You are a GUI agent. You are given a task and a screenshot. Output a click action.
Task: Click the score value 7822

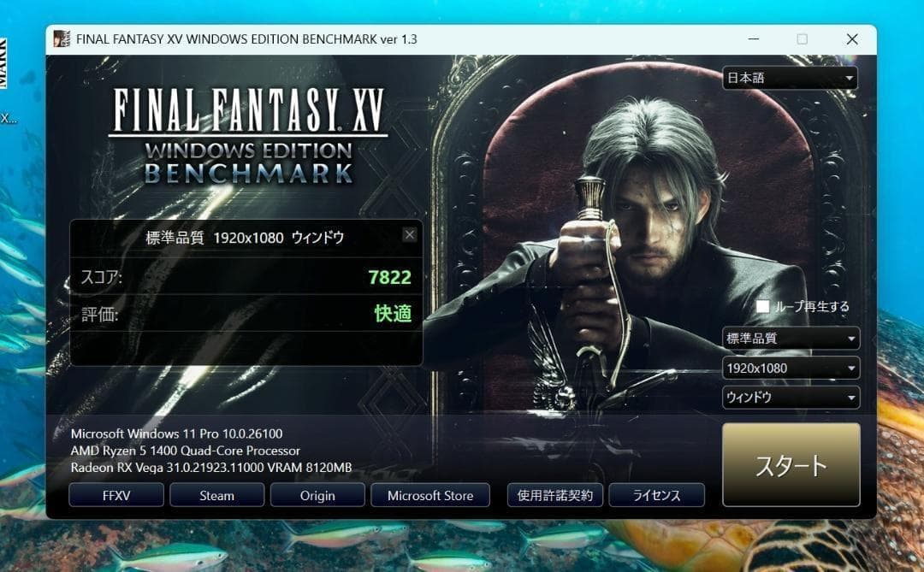[389, 277]
